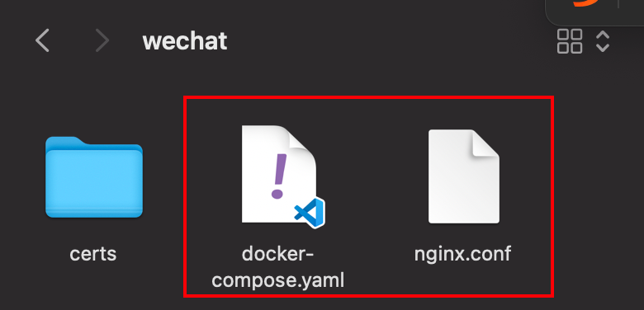Switch to icon grid view
Viewport: 644px width, 310px height.
coord(569,41)
